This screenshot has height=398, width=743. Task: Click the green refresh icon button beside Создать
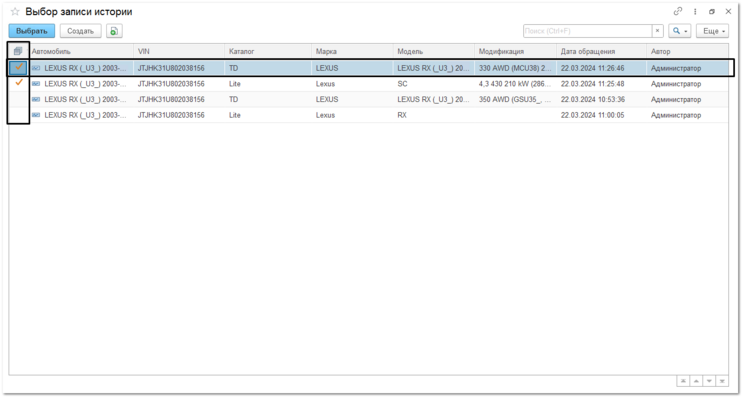(x=114, y=31)
